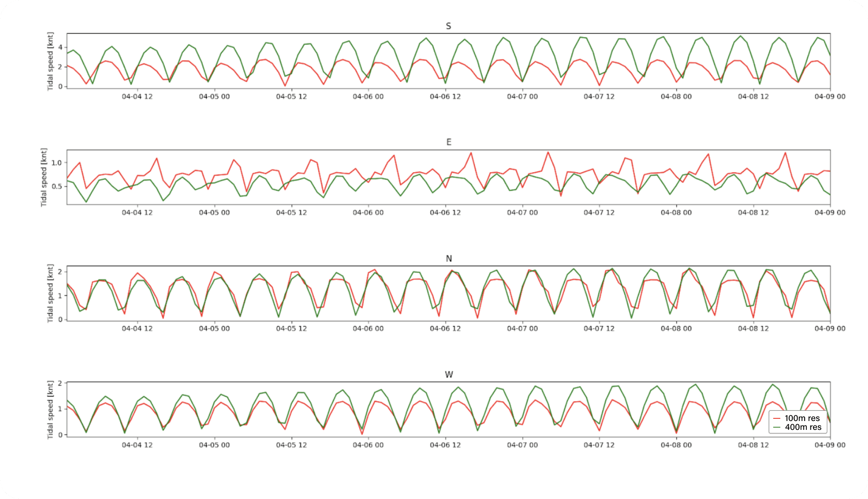Click the Tidal speed axis label of S plot
The image size is (868, 499).
[50, 60]
